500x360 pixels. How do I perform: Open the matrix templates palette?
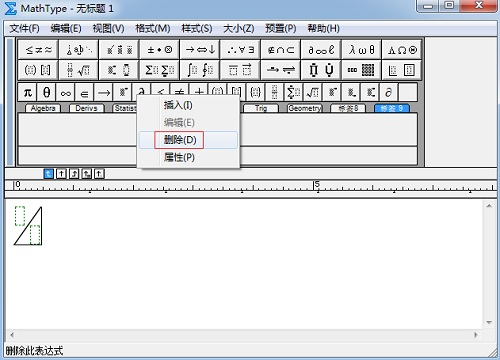[x=361, y=70]
